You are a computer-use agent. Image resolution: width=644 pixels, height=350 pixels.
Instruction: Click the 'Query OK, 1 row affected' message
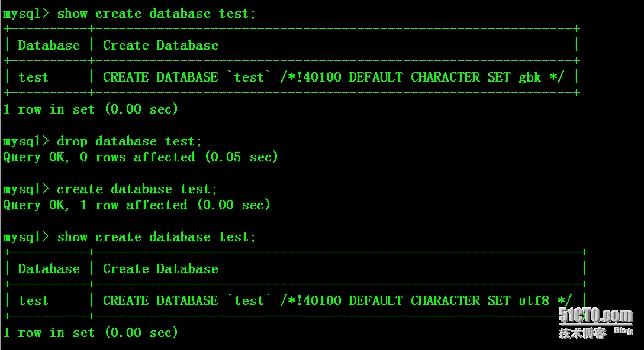point(95,205)
